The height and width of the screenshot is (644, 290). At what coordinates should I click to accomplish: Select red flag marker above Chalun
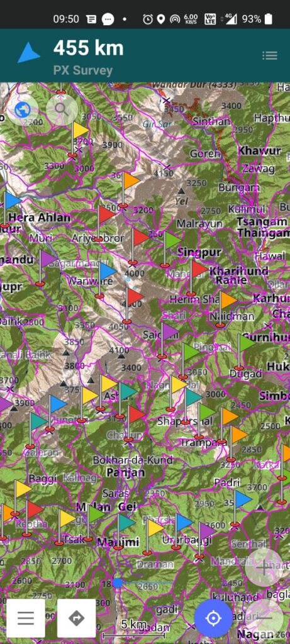tap(135, 423)
